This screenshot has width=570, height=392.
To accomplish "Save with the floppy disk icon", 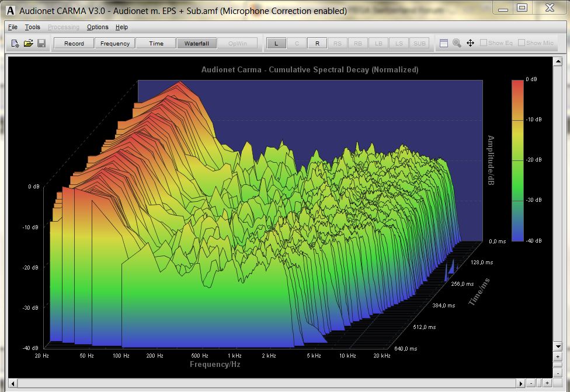I will click(41, 43).
